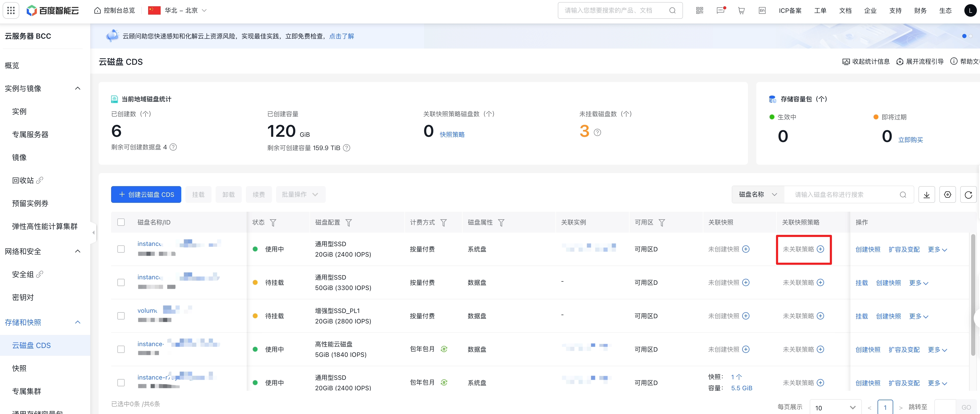This screenshot has height=414, width=980.
Task: Click 挂载 action in the 50GiB disk row
Action: click(x=862, y=283)
